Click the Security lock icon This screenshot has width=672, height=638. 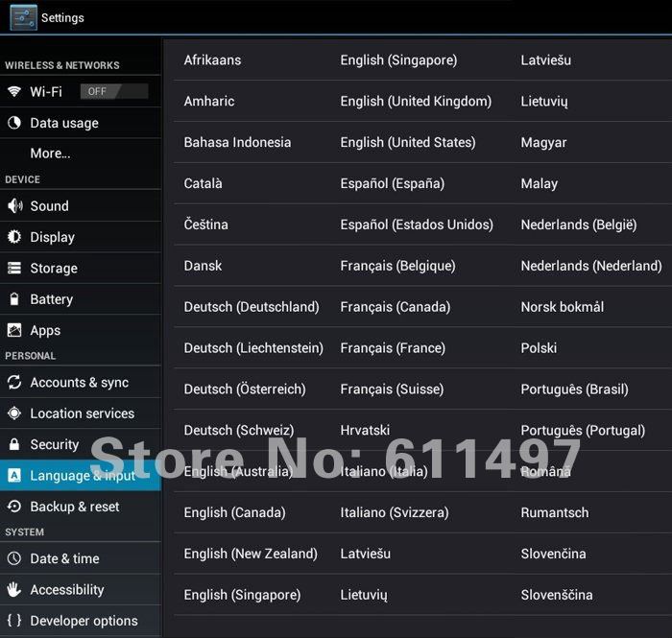pyautogui.click(x=14, y=444)
